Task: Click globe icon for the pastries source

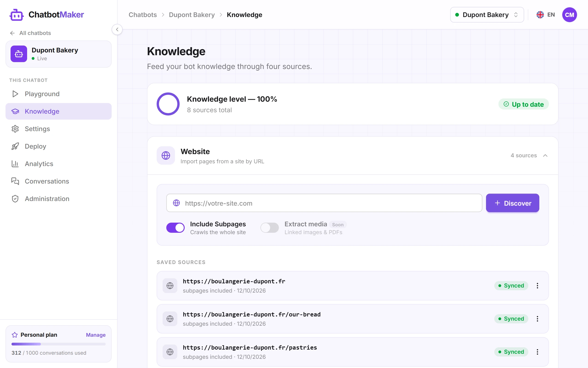Action: point(170,352)
